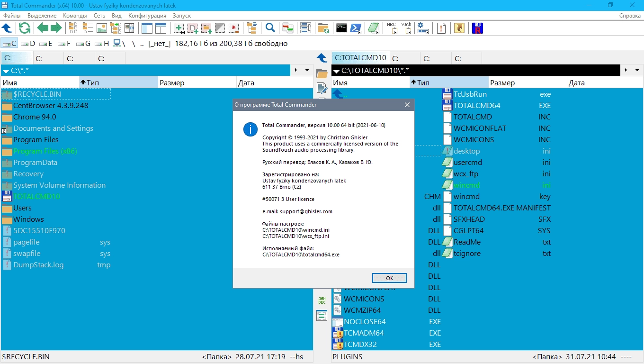This screenshot has height=364, width=644.
Task: Open the Выделение menu
Action: 42,16
